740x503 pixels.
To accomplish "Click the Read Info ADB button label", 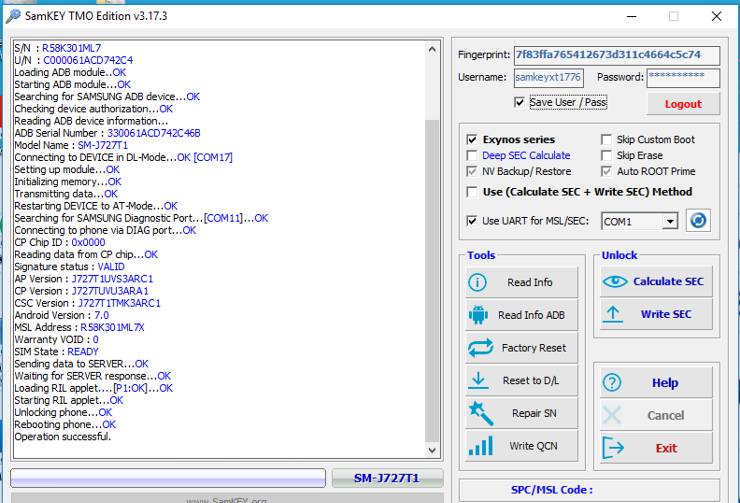I will coord(531,315).
